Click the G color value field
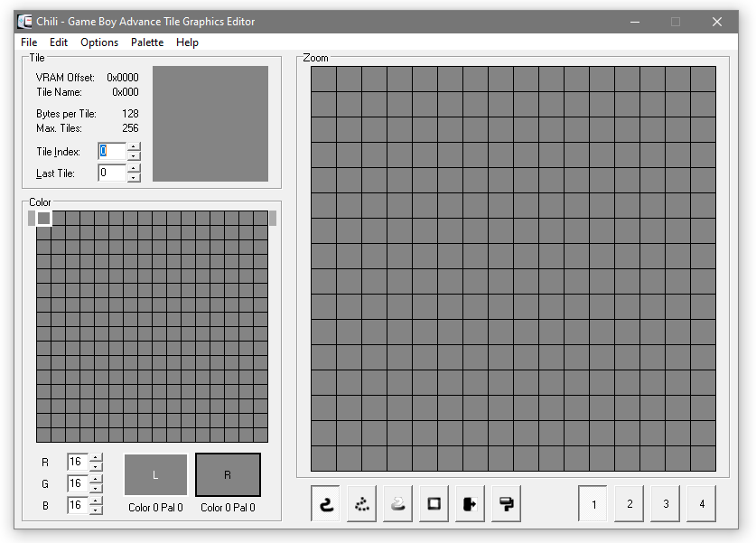This screenshot has width=756, height=543. [77, 483]
